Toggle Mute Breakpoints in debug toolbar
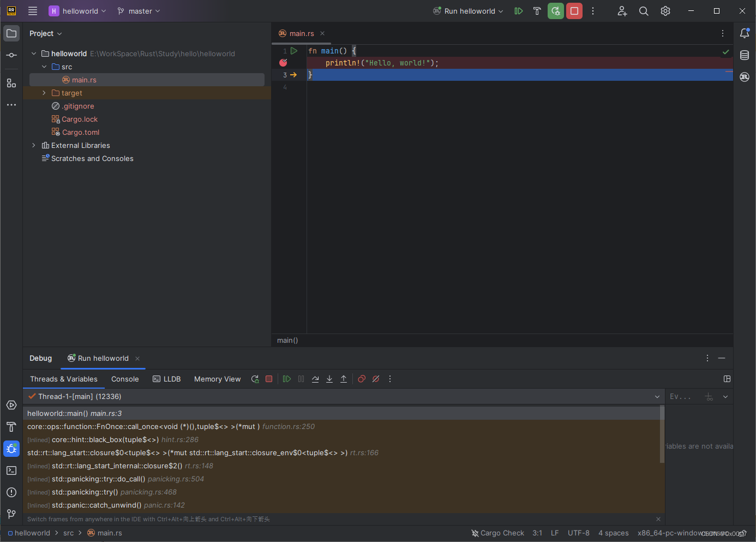The height and width of the screenshot is (542, 756). tap(376, 379)
